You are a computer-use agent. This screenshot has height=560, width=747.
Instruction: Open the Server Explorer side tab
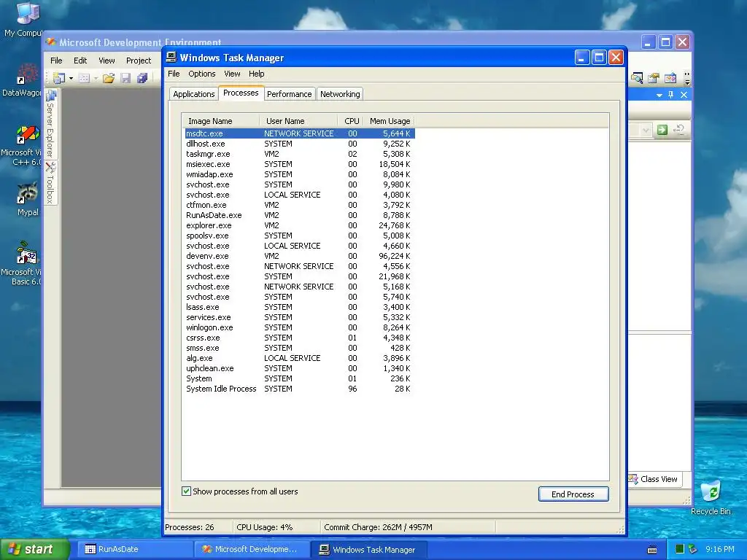(50, 124)
